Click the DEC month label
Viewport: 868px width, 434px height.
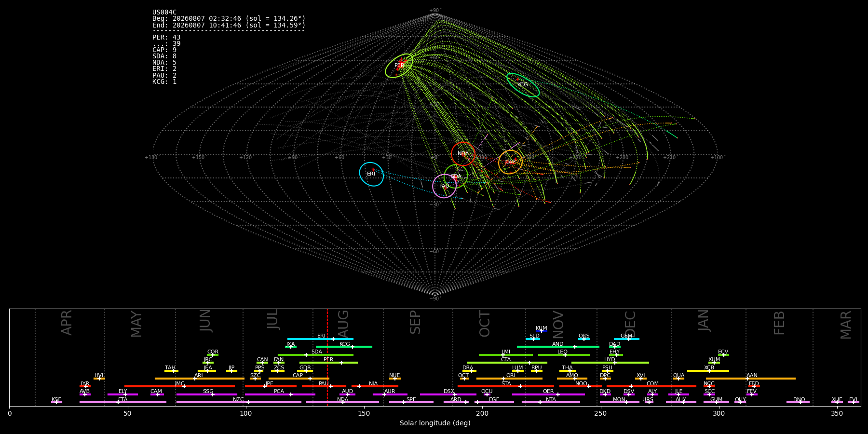[x=630, y=324]
